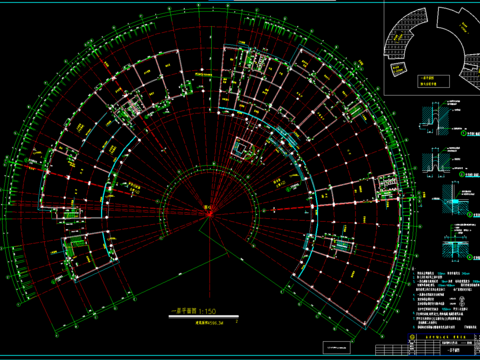Select the yellow emblem logo in title block
The image size is (480, 360).
tap(413, 337)
